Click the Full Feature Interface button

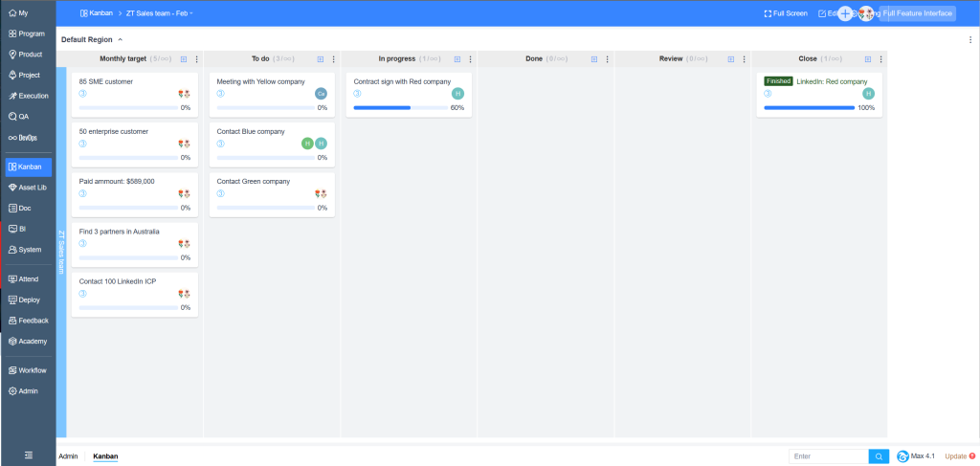(x=917, y=13)
